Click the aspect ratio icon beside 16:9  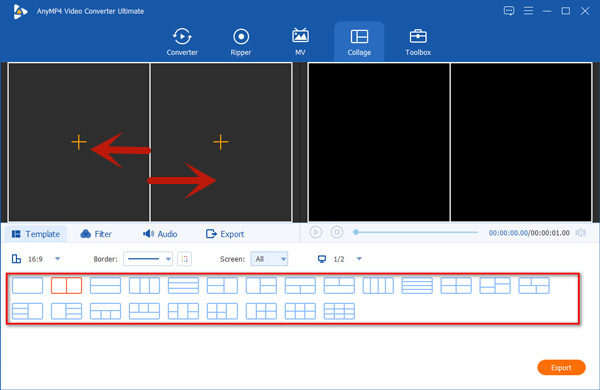pos(16,259)
